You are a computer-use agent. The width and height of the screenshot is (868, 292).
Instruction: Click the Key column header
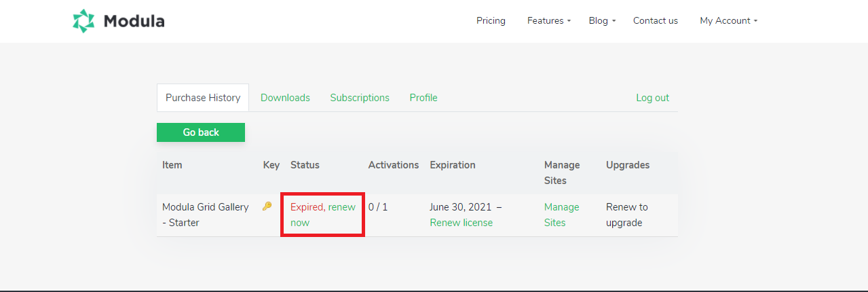(x=271, y=165)
